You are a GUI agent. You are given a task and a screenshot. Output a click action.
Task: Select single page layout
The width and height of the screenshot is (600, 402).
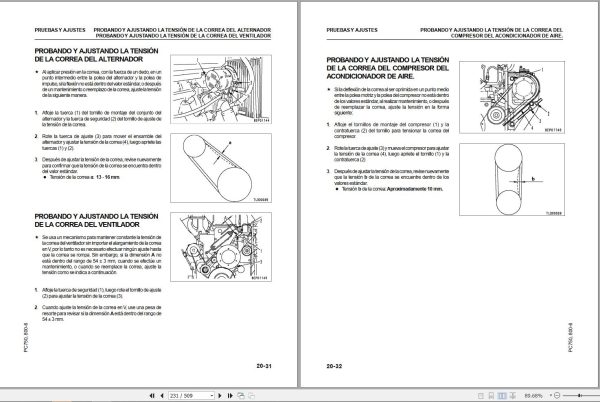tap(481, 395)
